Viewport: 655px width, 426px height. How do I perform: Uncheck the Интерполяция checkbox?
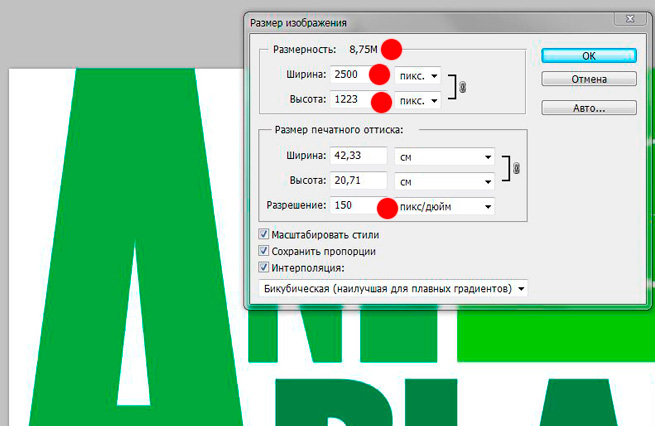click(x=264, y=268)
